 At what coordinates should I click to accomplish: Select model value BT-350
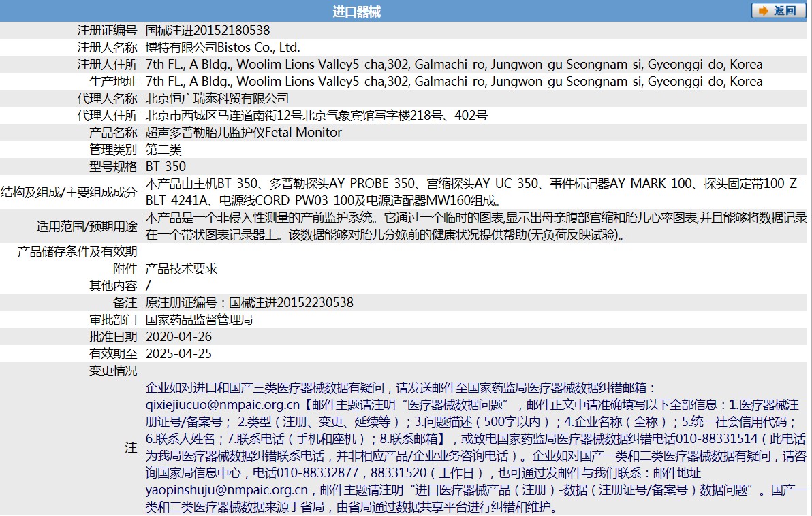pyautogui.click(x=166, y=167)
